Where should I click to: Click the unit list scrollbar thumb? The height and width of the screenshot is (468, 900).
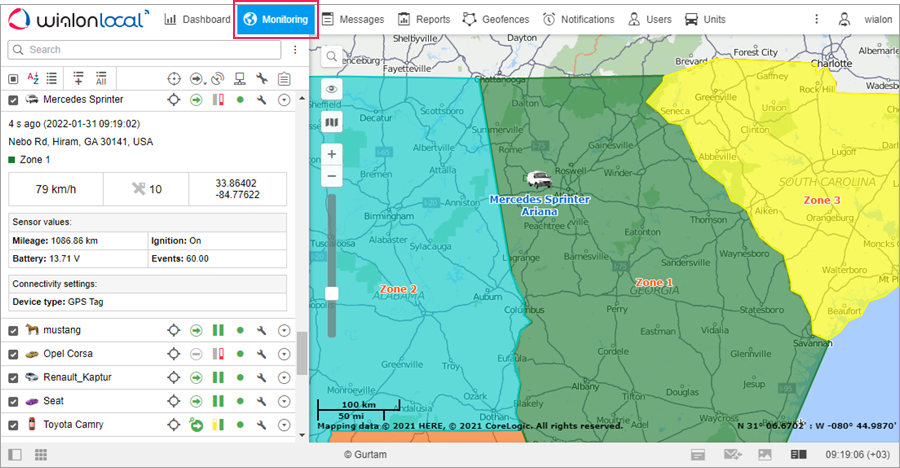(302, 353)
